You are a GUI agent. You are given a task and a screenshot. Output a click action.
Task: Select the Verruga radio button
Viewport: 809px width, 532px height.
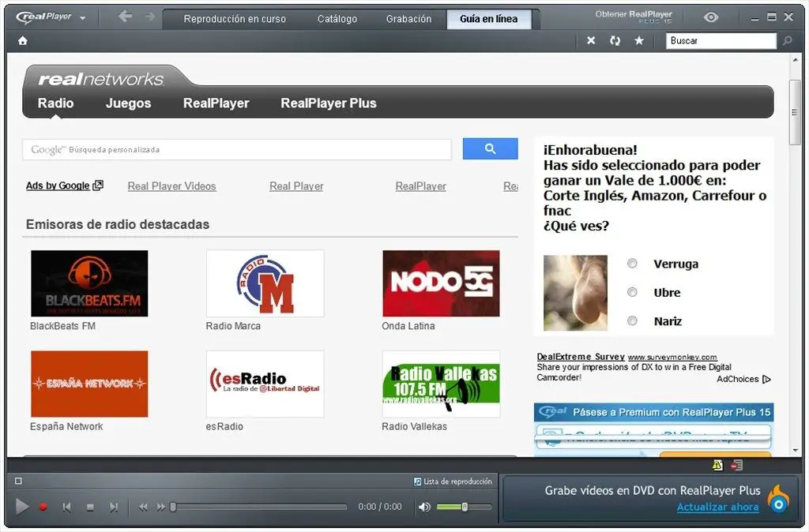[x=632, y=264]
